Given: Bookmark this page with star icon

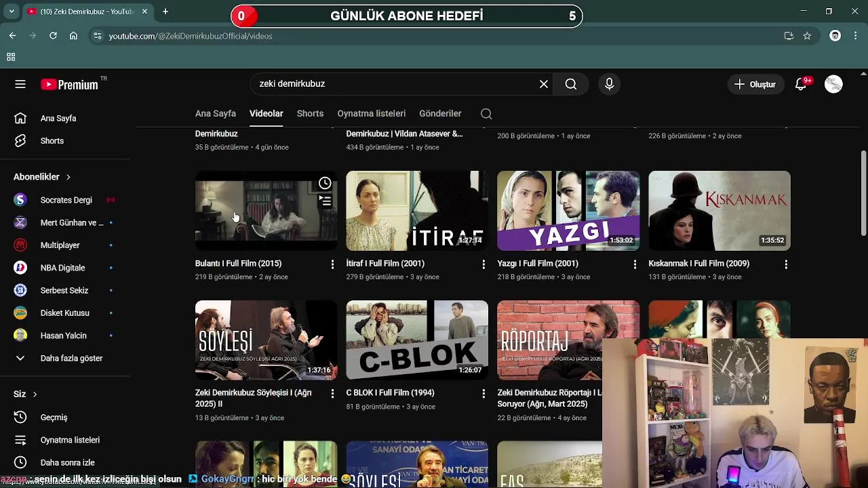Looking at the screenshot, I should pos(807,36).
